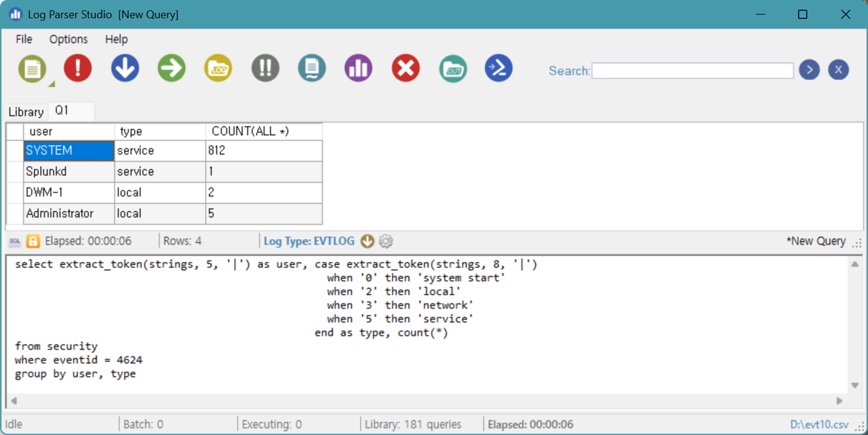Screen dimensions: 868x435
Task: Click the query editor scroll down arrow
Action: coord(854,386)
